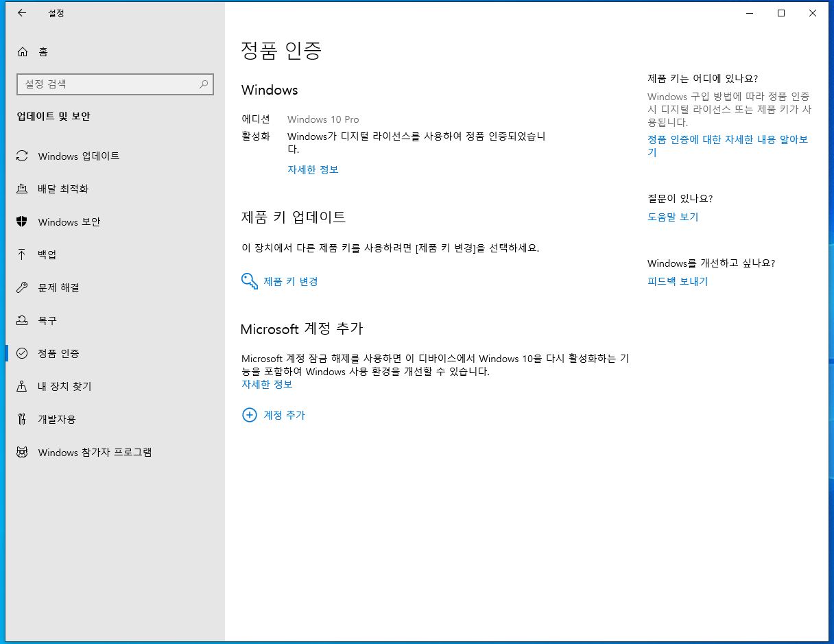834x644 pixels.
Task: Click the 홈 label in sidebar
Action: (43, 52)
